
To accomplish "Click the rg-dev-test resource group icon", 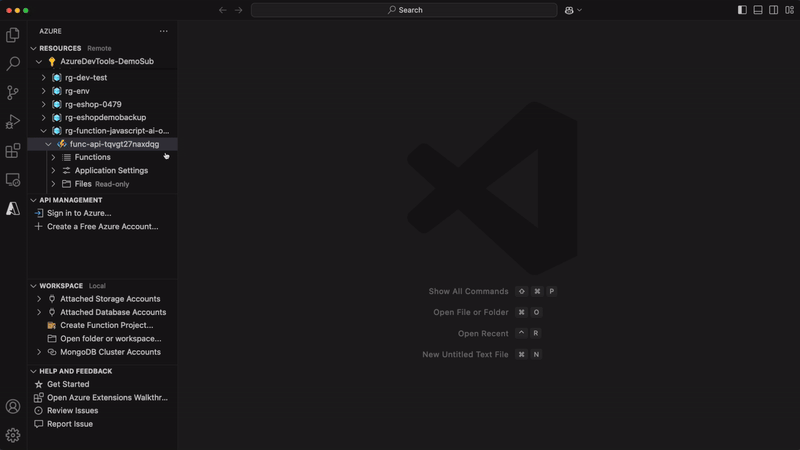I will click(x=57, y=78).
